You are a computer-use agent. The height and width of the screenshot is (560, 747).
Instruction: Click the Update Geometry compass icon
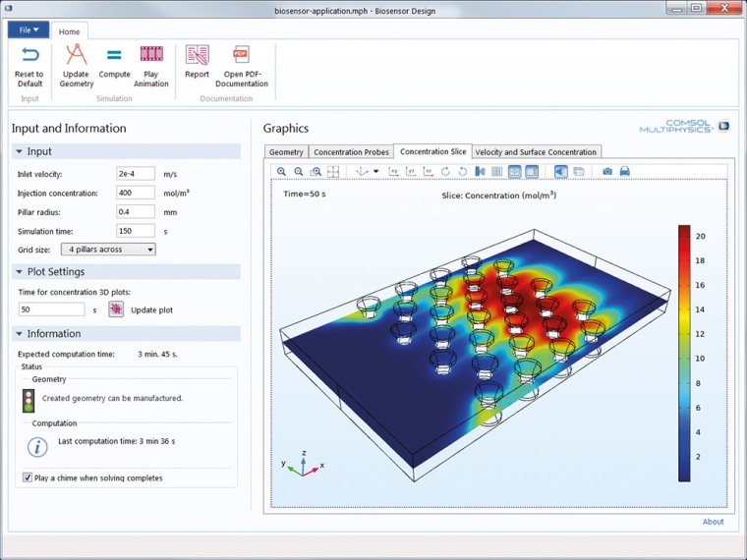[77, 54]
